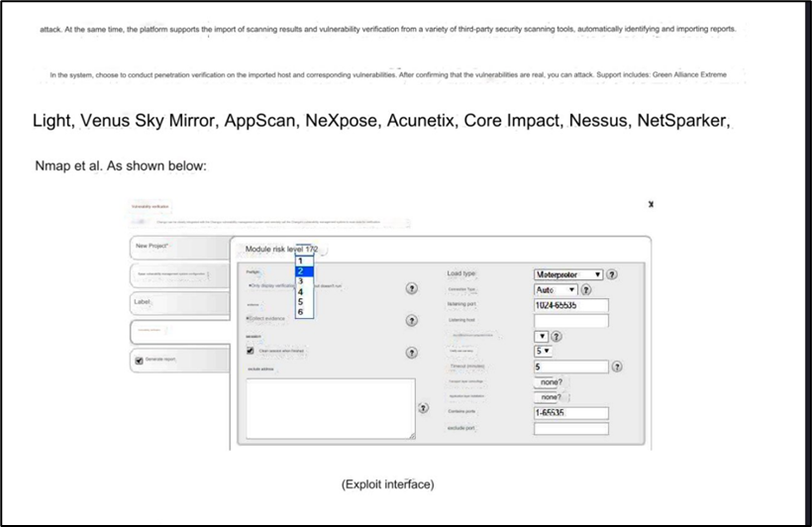Open help icon next to Load type dropdown

point(612,274)
